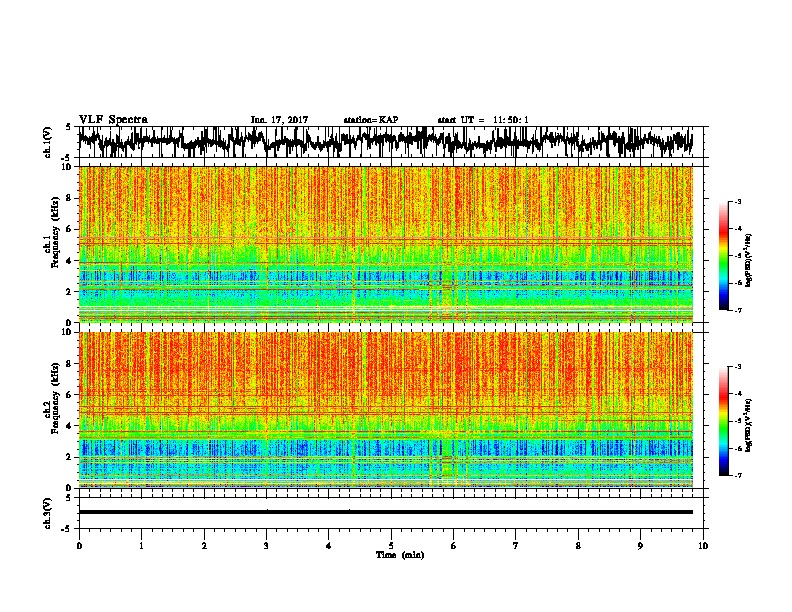
Task: Click the time axis tick label "6"
Action: tap(454, 546)
